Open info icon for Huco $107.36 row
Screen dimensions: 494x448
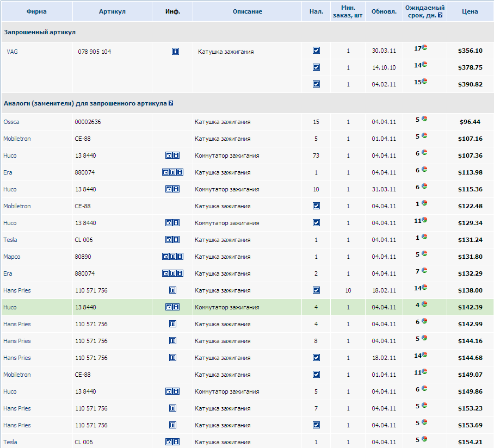(x=176, y=155)
